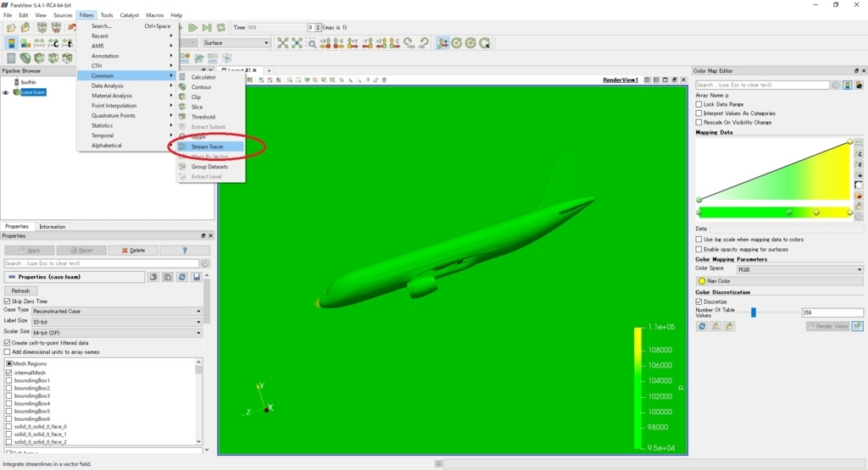Screen dimensions: 868x470
Task: Open the Data Analysis filter submenu
Action: [126, 86]
